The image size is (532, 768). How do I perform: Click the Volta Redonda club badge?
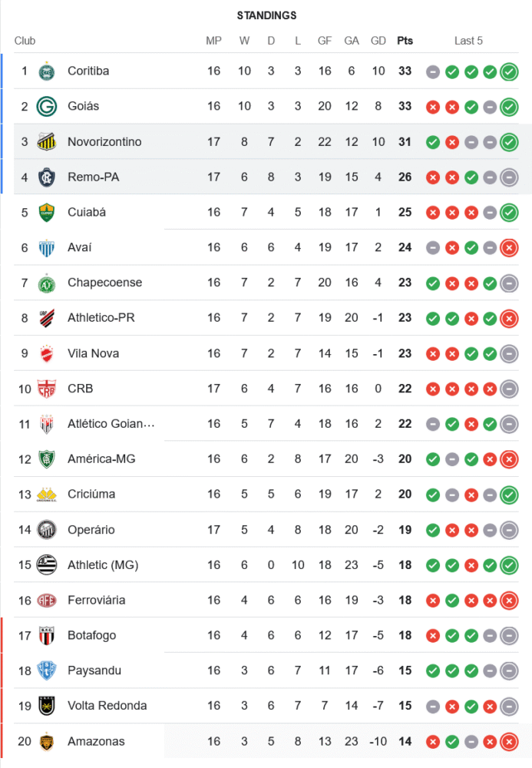[47, 706]
